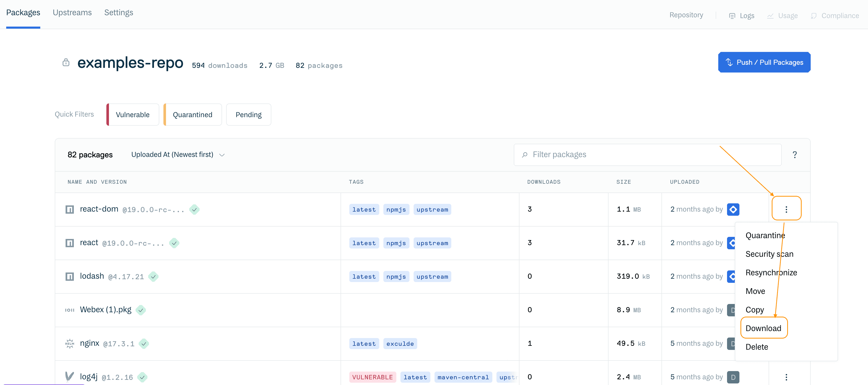Click inside the Filter packages search field
Viewport: 868px width, 385px height.
647,155
